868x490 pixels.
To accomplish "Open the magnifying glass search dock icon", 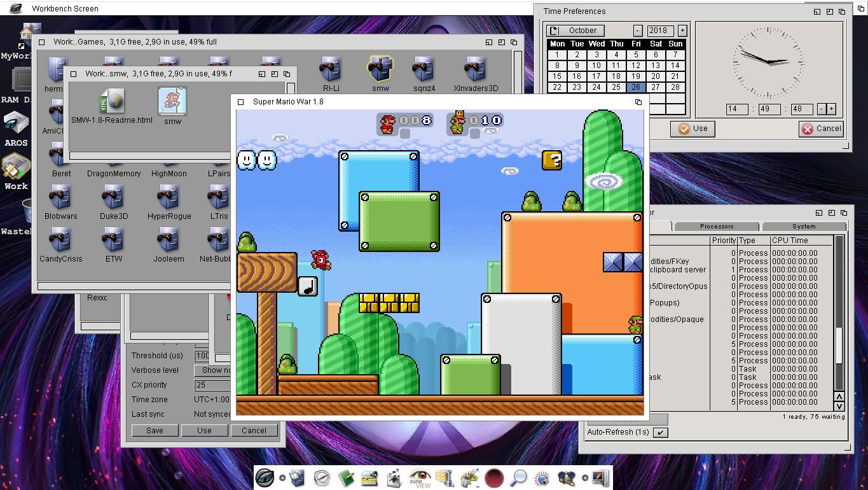I will [x=519, y=477].
